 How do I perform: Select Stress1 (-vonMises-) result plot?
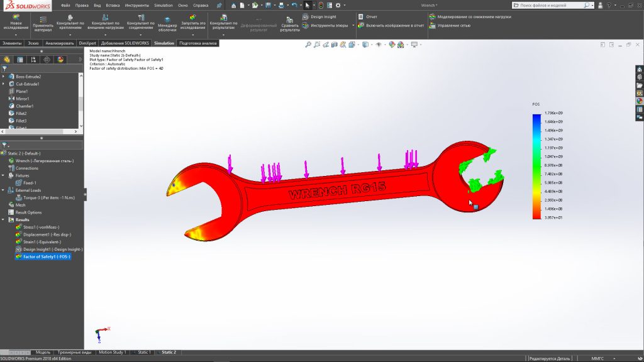(x=42, y=227)
